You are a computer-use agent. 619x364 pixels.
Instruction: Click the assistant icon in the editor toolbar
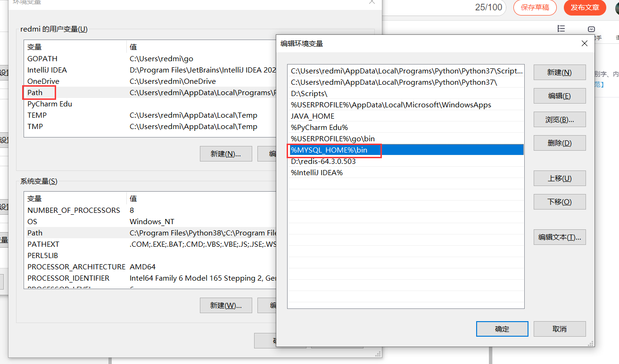pyautogui.click(x=592, y=29)
